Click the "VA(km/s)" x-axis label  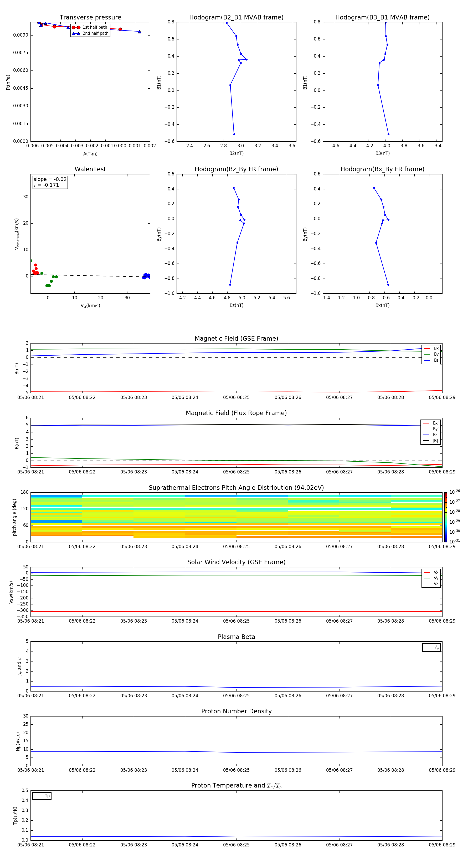tap(90, 306)
